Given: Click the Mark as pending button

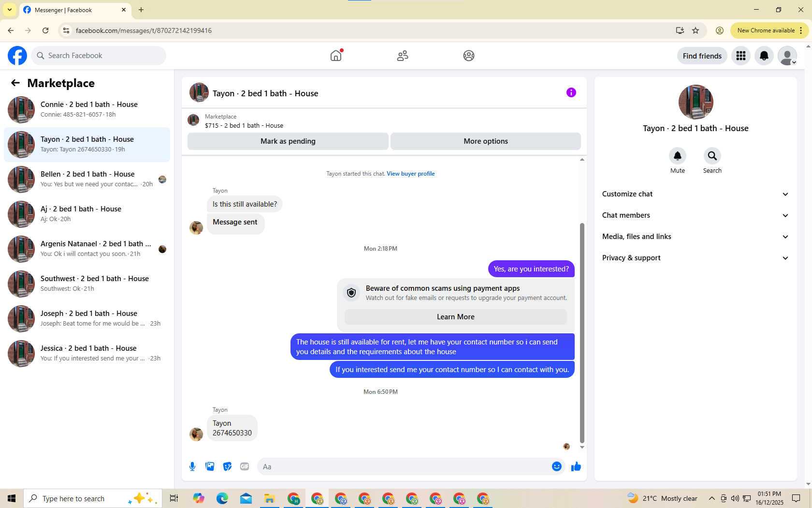Looking at the screenshot, I should coord(288,141).
